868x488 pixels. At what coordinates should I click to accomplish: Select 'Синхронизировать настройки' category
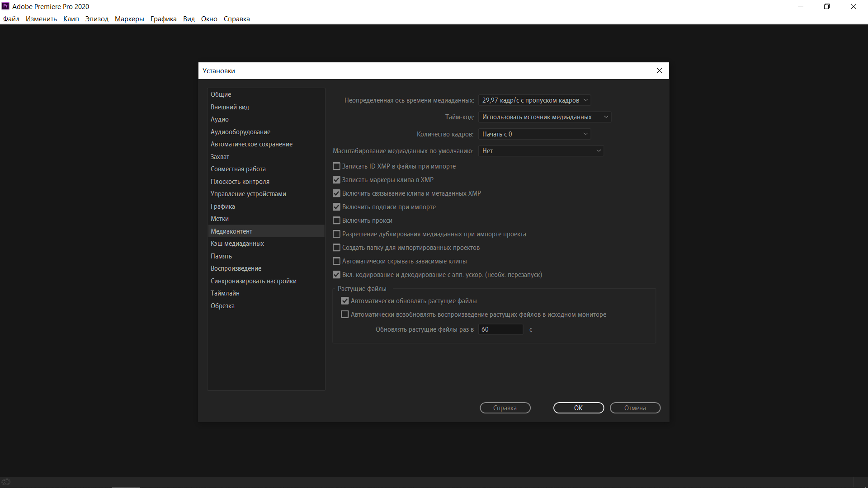tap(266, 281)
